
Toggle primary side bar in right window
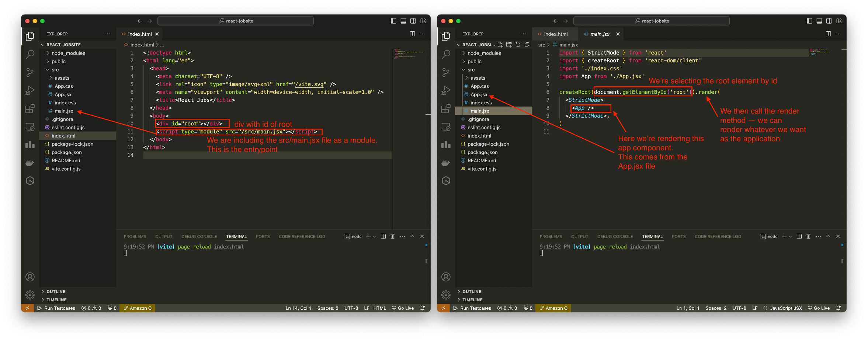pos(809,21)
